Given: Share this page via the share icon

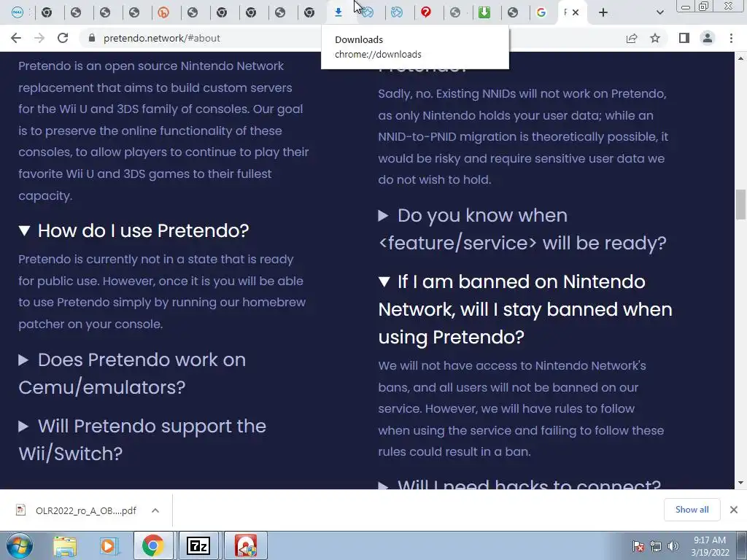Looking at the screenshot, I should [632, 38].
